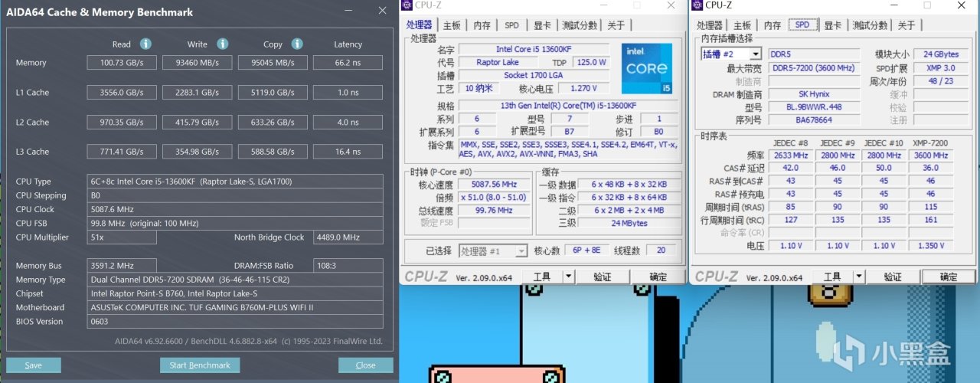Open 显卡 tab in the SPD CPU-Z window
Image resolution: width=980 pixels, height=383 pixels.
coord(832,25)
